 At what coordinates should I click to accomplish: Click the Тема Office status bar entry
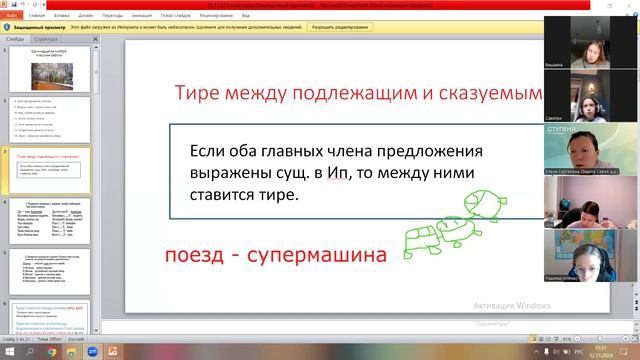[49, 339]
